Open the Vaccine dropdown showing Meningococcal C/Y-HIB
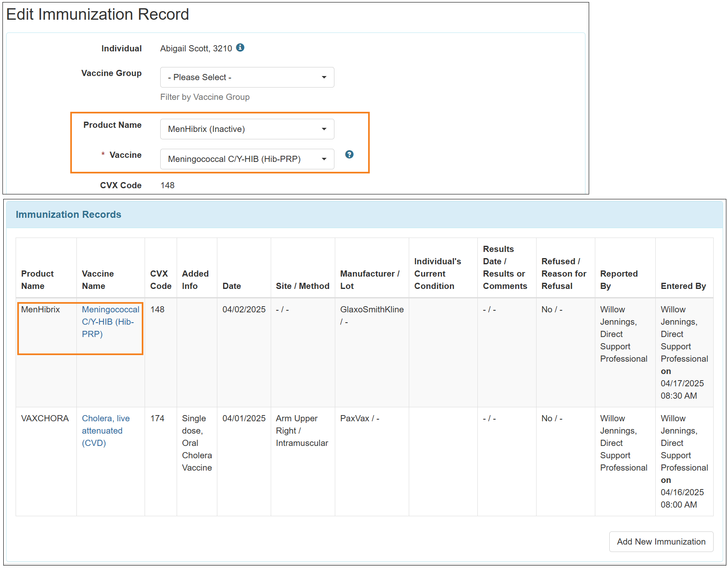The height and width of the screenshot is (568, 728). (247, 159)
